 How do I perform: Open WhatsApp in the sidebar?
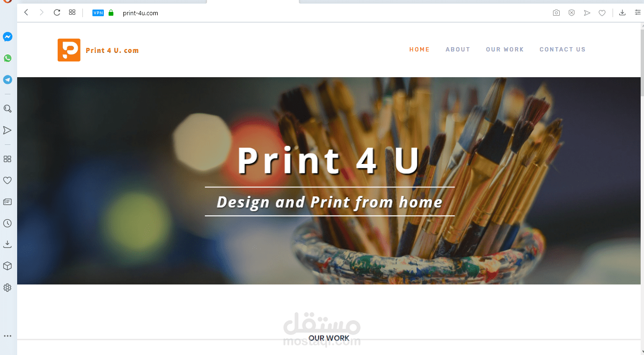[x=8, y=58]
